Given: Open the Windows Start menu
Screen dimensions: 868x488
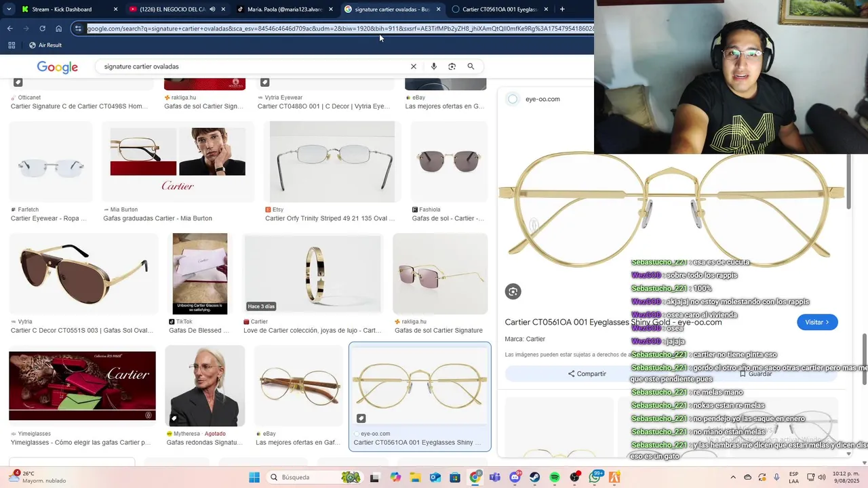Looking at the screenshot, I should click(x=254, y=477).
